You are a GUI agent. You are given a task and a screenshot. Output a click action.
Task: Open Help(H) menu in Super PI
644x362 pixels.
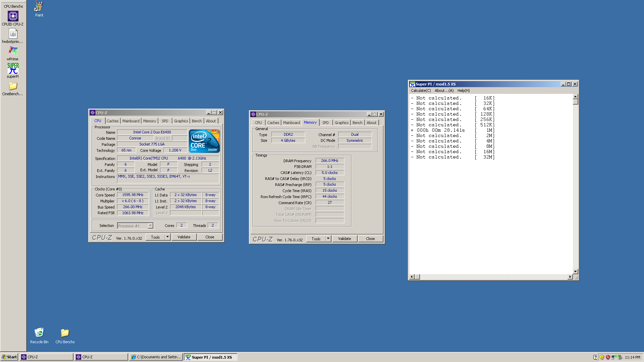coord(464,90)
